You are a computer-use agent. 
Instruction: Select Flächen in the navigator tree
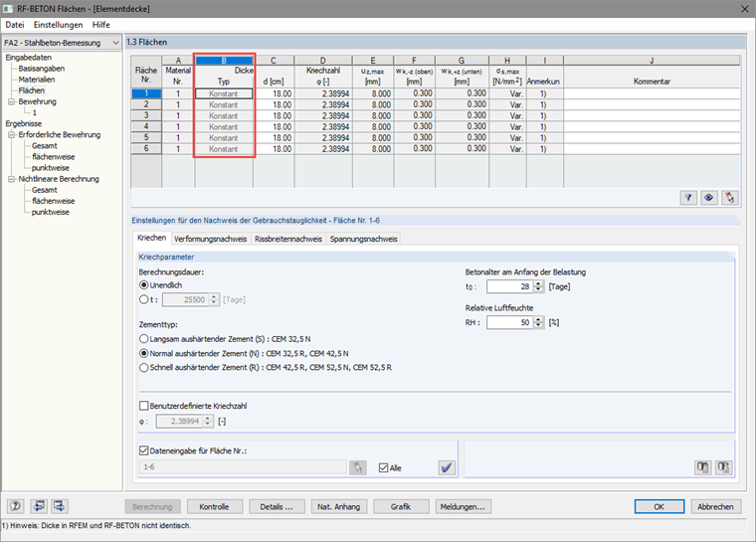coord(32,90)
